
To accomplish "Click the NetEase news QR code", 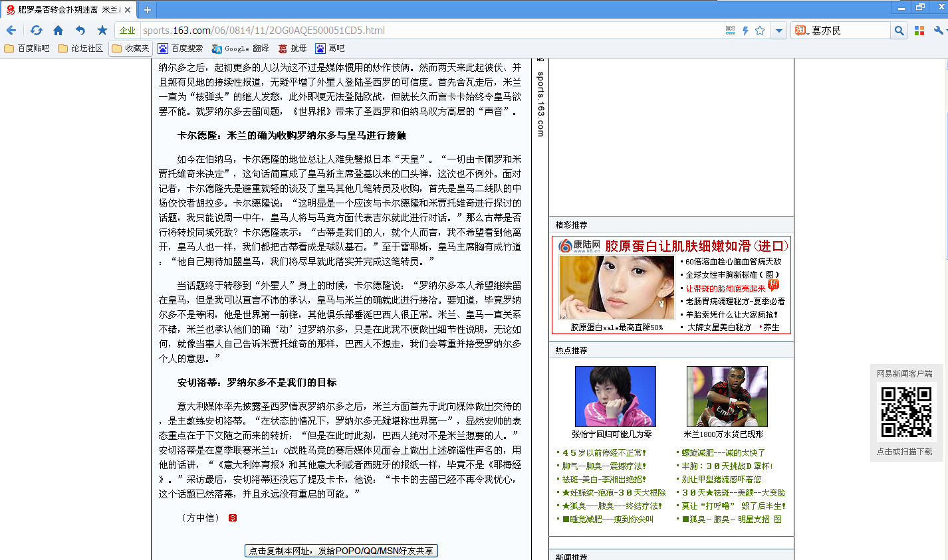I will (905, 412).
